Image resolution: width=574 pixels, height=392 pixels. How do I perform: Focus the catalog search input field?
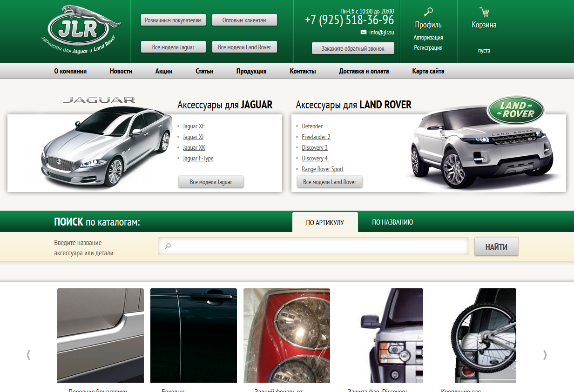(x=313, y=246)
